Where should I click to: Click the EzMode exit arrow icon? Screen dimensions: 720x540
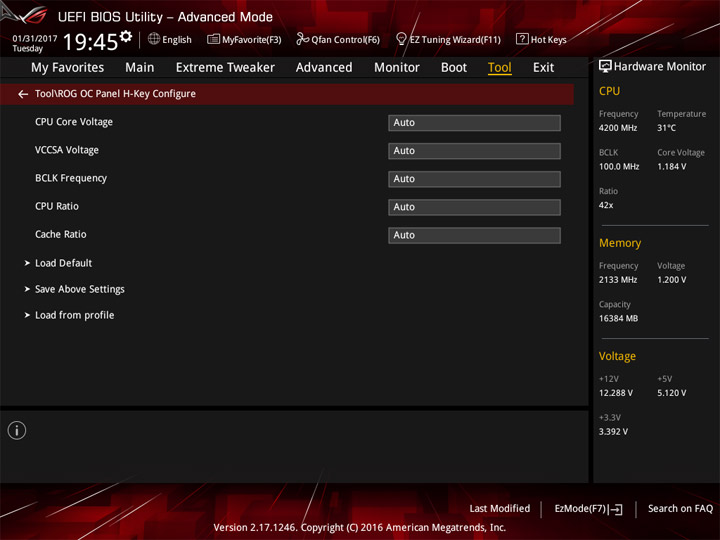616,509
